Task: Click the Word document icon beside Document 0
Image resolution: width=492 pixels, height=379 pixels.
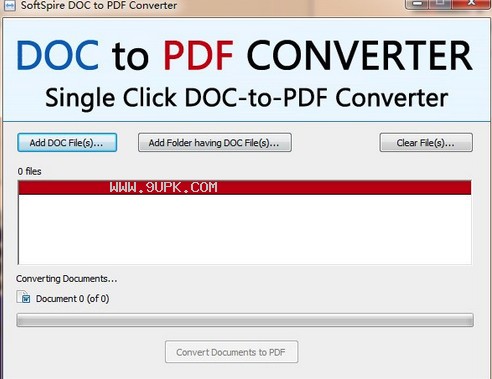Action: coord(23,297)
